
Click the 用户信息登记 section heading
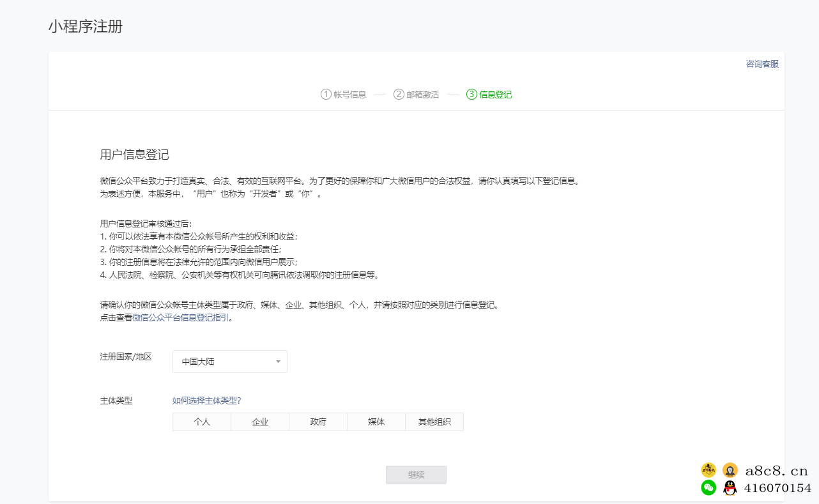(x=134, y=155)
